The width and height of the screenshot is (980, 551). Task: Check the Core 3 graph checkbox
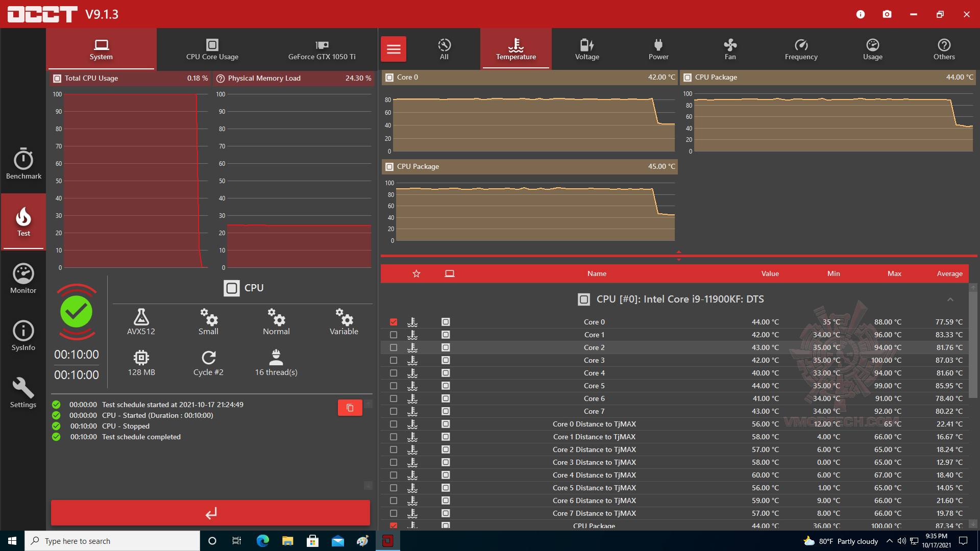click(x=394, y=360)
